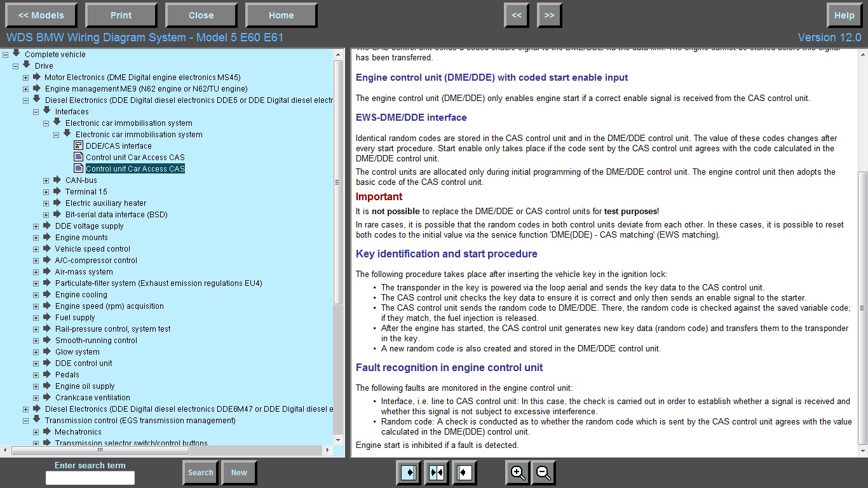Expand the A/C-compressor control node

click(x=36, y=261)
